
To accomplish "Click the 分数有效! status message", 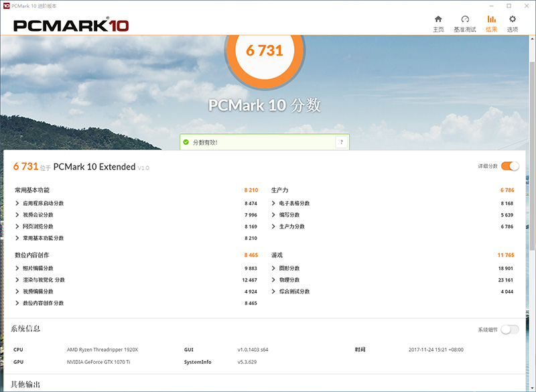I will pos(205,143).
